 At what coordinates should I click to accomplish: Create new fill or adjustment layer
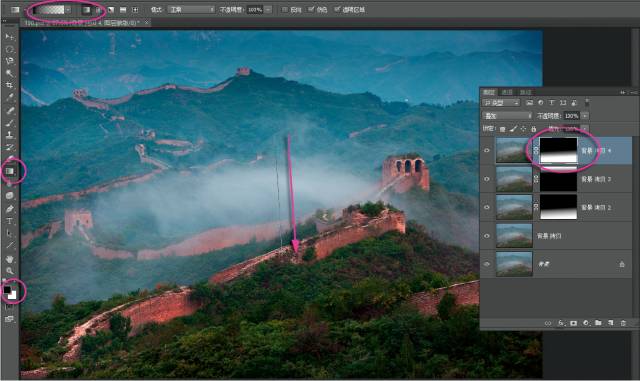click(586, 323)
